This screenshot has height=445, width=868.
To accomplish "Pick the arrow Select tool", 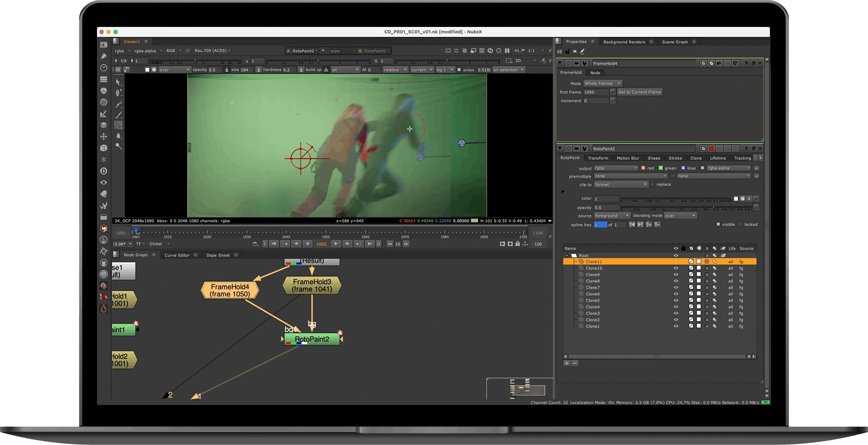I will pyautogui.click(x=119, y=83).
